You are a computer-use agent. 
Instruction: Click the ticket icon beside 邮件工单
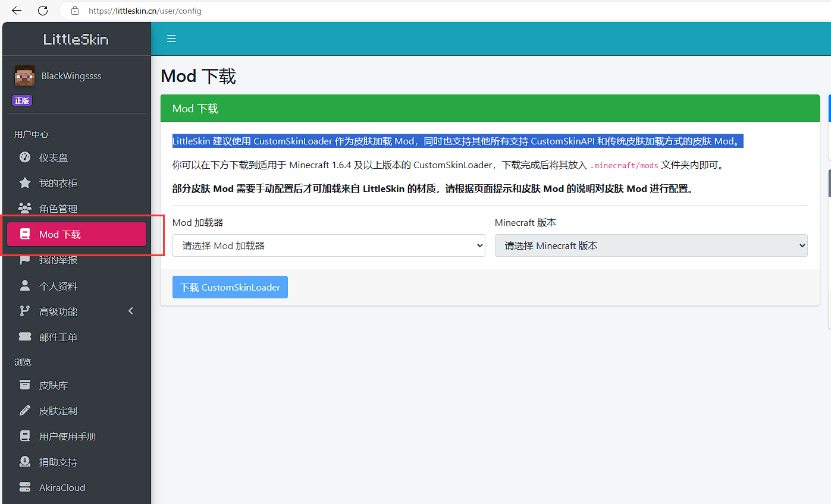coord(24,337)
